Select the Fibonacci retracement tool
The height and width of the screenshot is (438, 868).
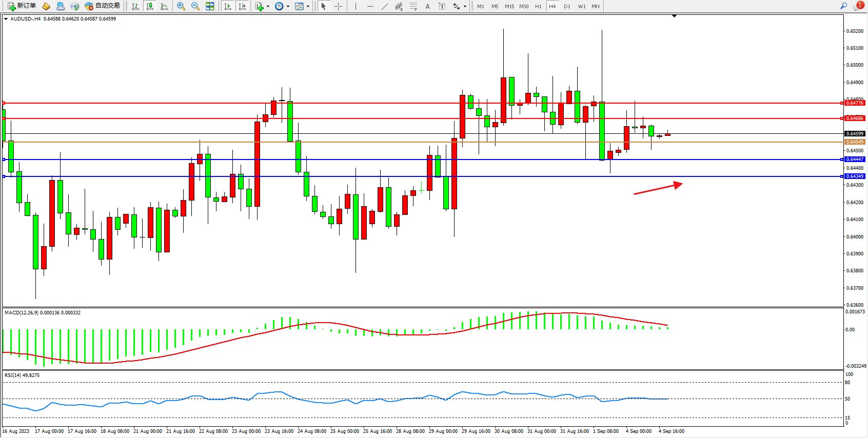(x=413, y=6)
